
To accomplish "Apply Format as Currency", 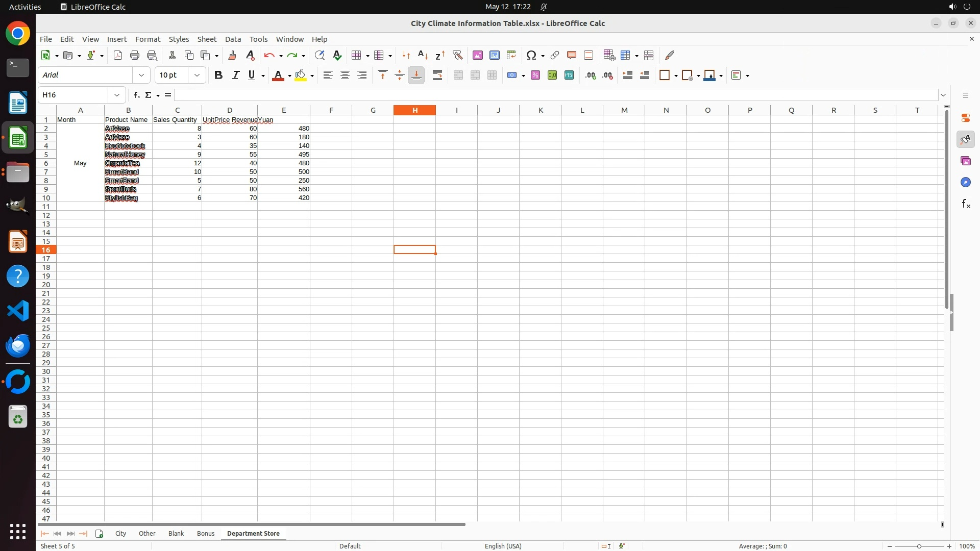I will (x=512, y=76).
